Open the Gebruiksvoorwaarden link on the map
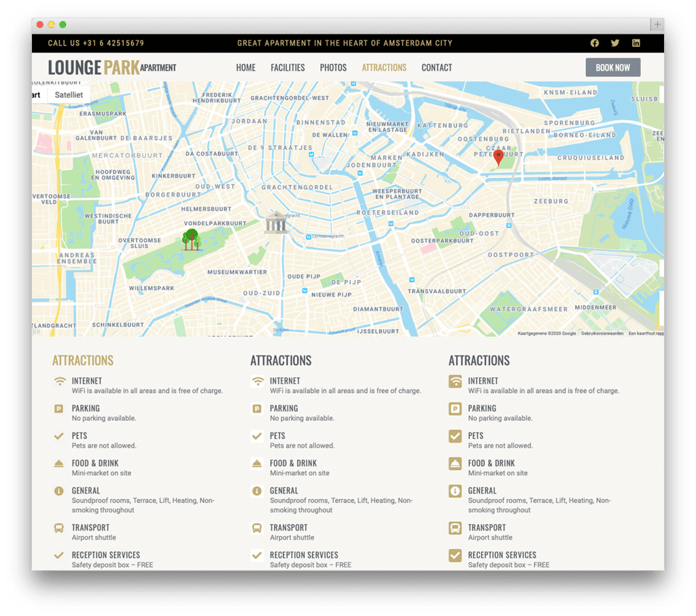 coord(602,333)
